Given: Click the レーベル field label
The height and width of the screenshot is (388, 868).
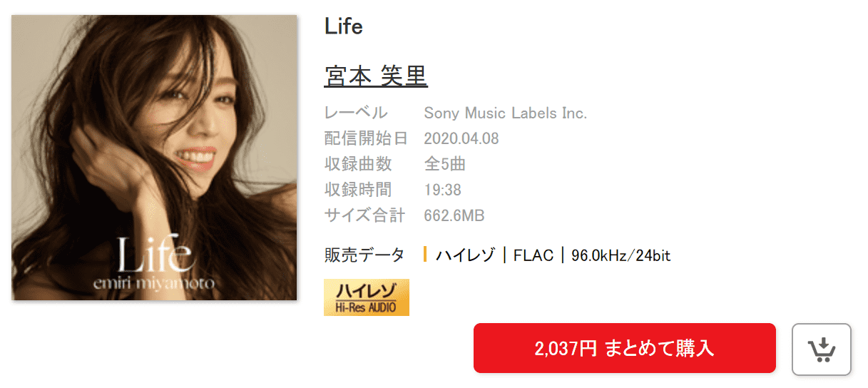Looking at the screenshot, I should point(356,113).
